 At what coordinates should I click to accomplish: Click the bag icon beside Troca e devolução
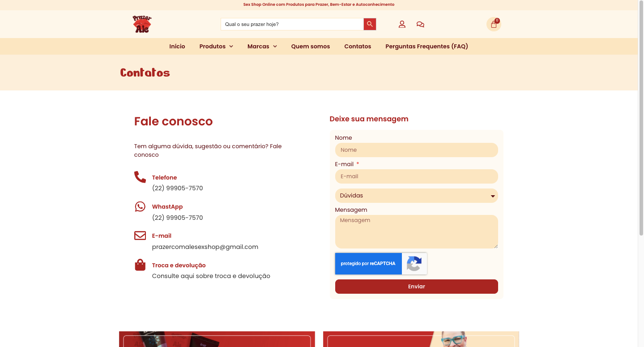pyautogui.click(x=140, y=265)
